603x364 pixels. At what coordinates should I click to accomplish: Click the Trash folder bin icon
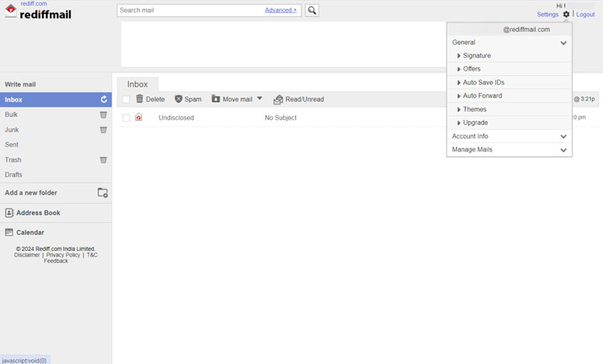tap(103, 160)
